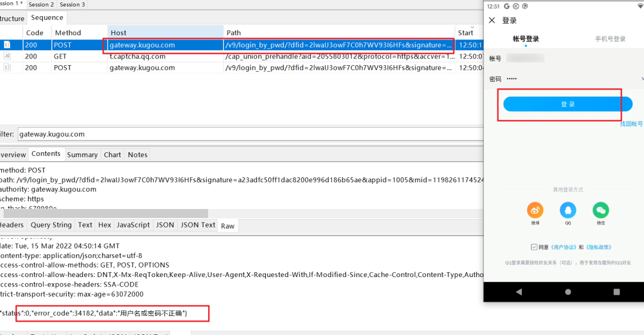Click the document icon of the selected POST row
The image size is (644, 335).
[7, 45]
